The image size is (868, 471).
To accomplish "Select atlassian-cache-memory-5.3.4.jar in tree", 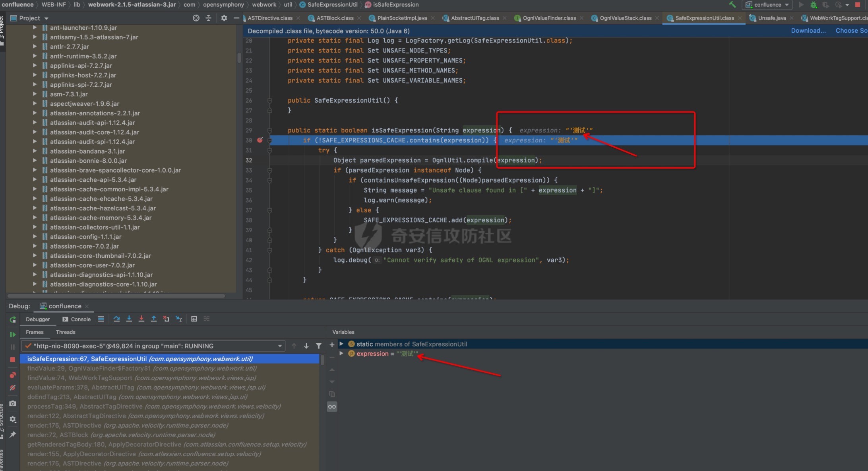I will pos(101,218).
